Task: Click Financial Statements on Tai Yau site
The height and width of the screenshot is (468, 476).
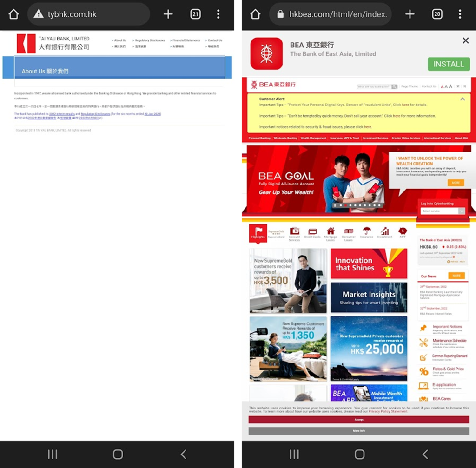Action: (x=185, y=40)
